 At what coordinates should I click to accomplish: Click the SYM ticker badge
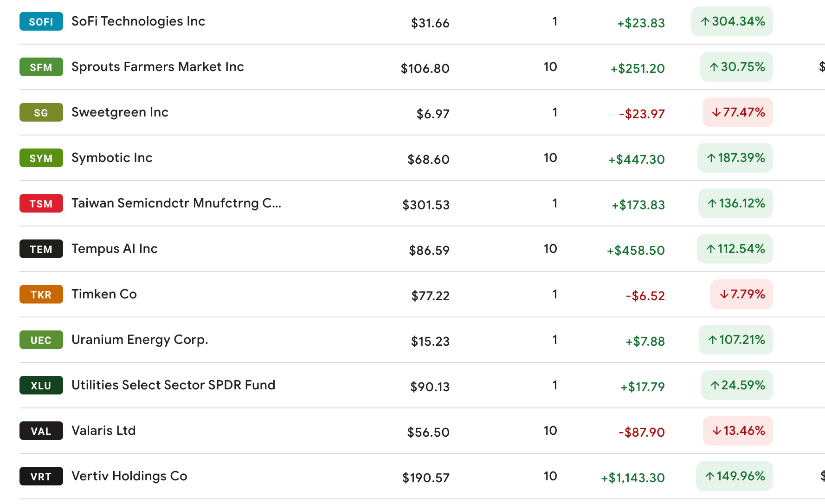(x=41, y=158)
